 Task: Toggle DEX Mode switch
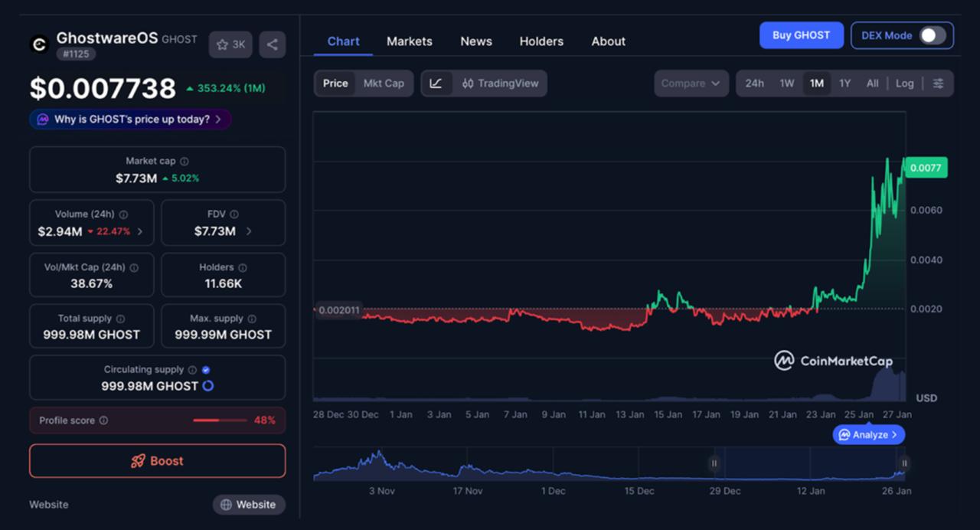point(932,35)
